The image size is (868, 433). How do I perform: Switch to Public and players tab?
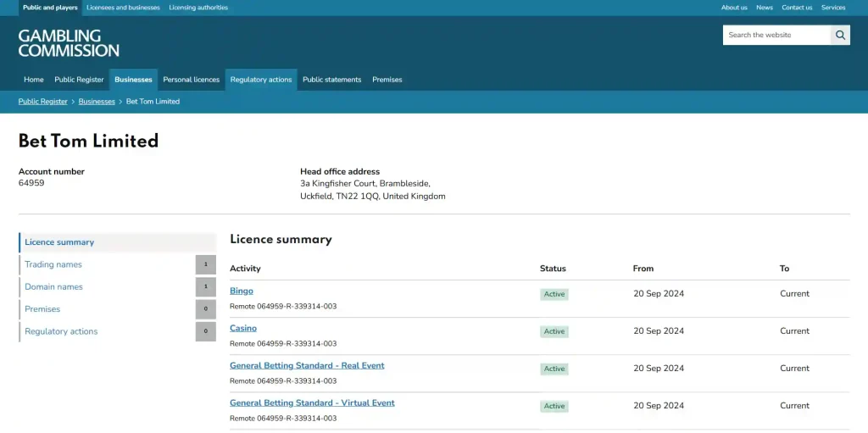pyautogui.click(x=50, y=8)
